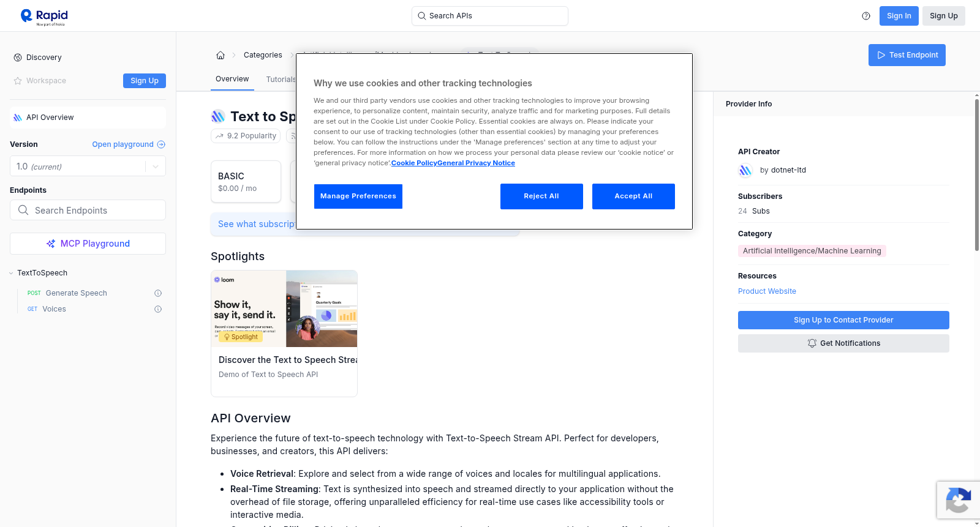Click the MCP Playground sparkle icon
980x527 pixels.
pos(51,244)
